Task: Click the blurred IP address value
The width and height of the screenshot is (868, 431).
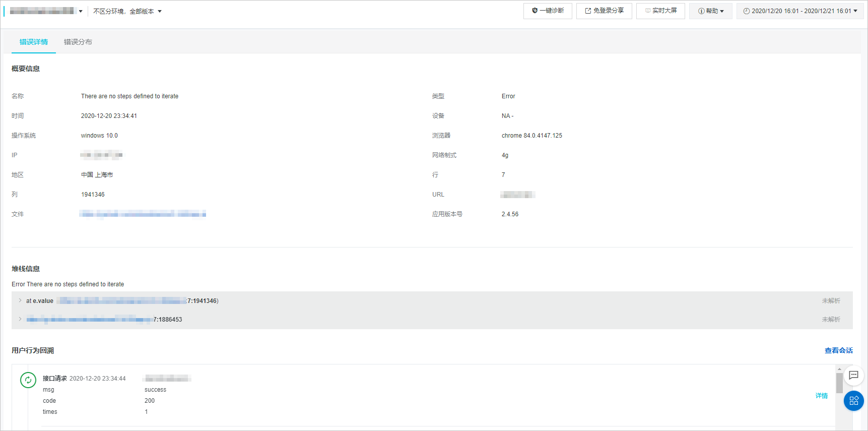Action: pyautogui.click(x=101, y=155)
